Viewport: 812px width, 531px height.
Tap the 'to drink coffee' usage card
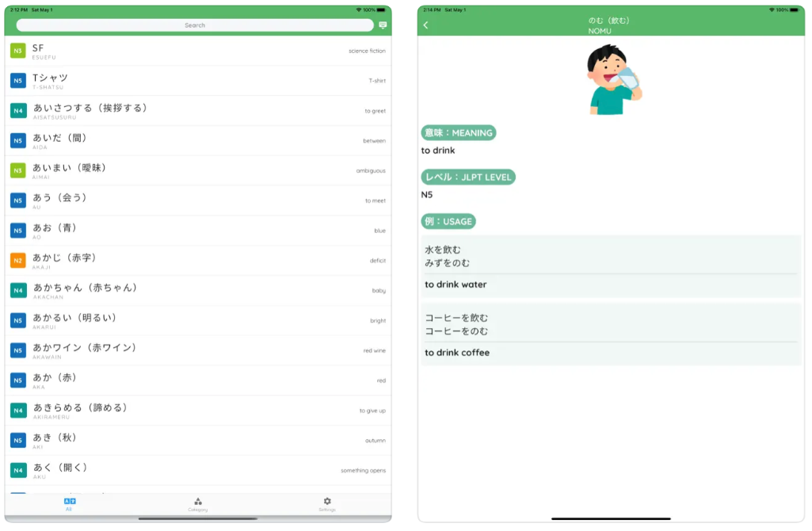point(611,334)
